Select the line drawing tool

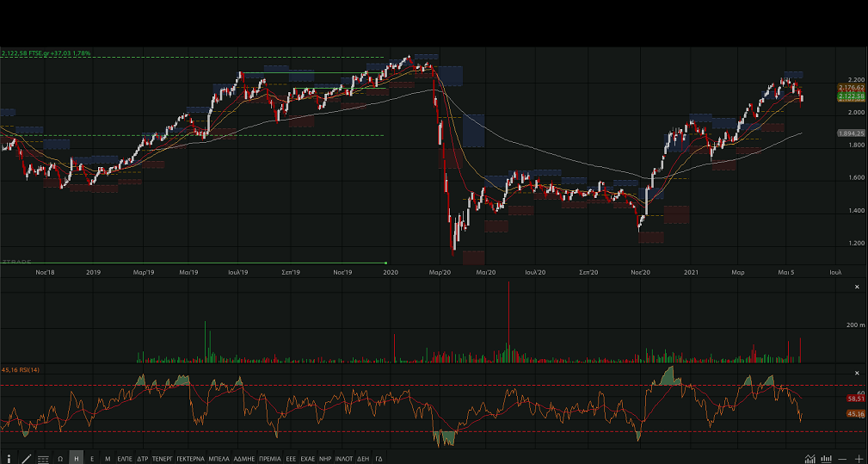tap(26, 459)
